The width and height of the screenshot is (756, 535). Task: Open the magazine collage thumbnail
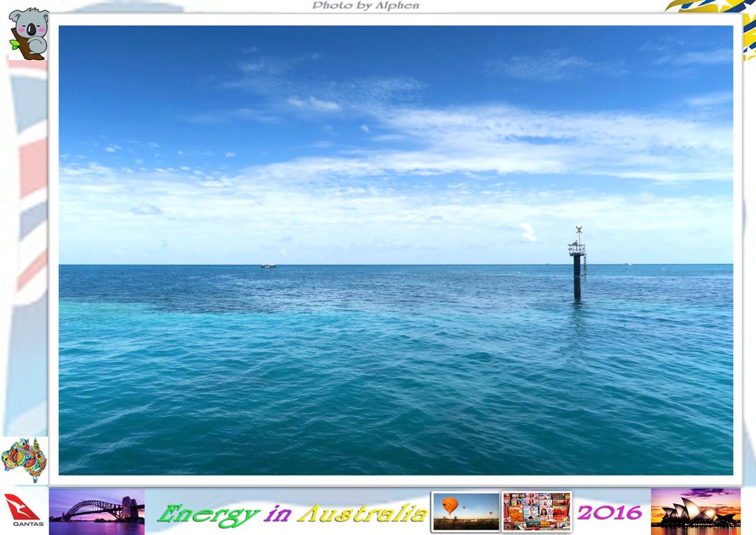click(x=537, y=511)
